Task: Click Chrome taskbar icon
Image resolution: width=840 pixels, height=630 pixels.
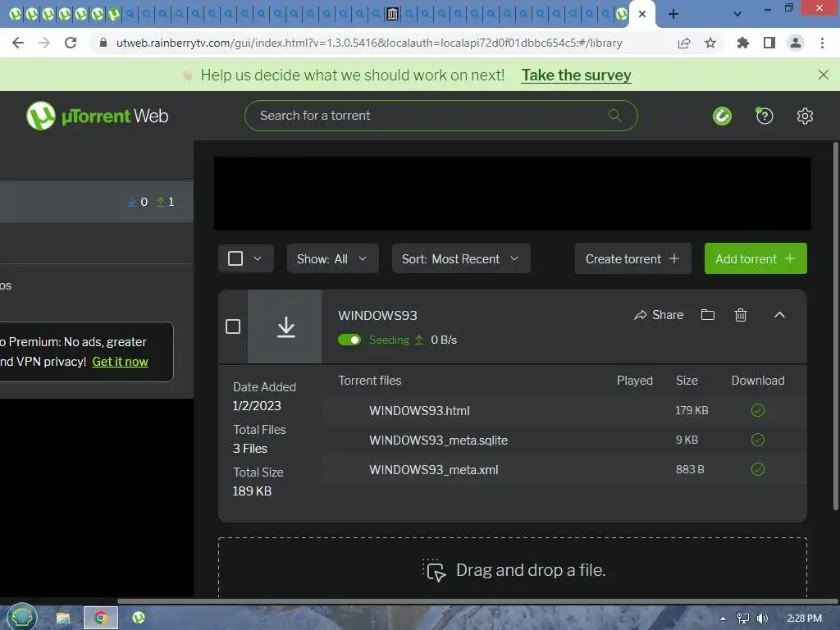Action: 101,619
